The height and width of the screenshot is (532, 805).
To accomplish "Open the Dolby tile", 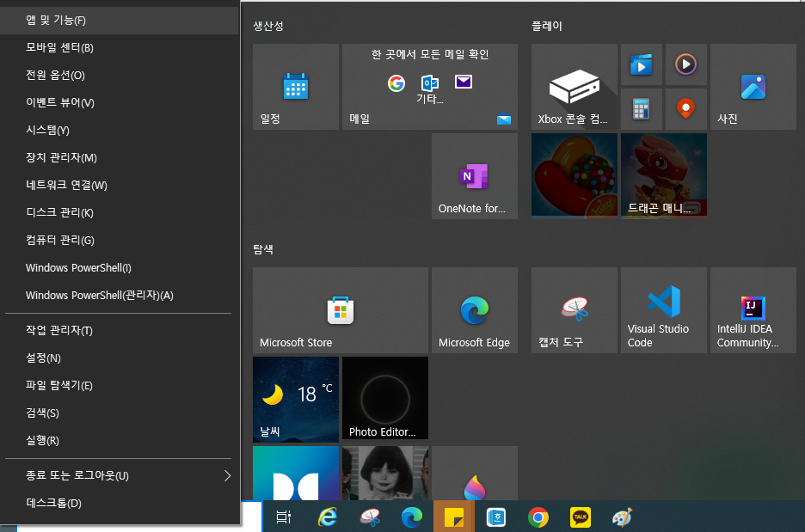I will pos(296,473).
